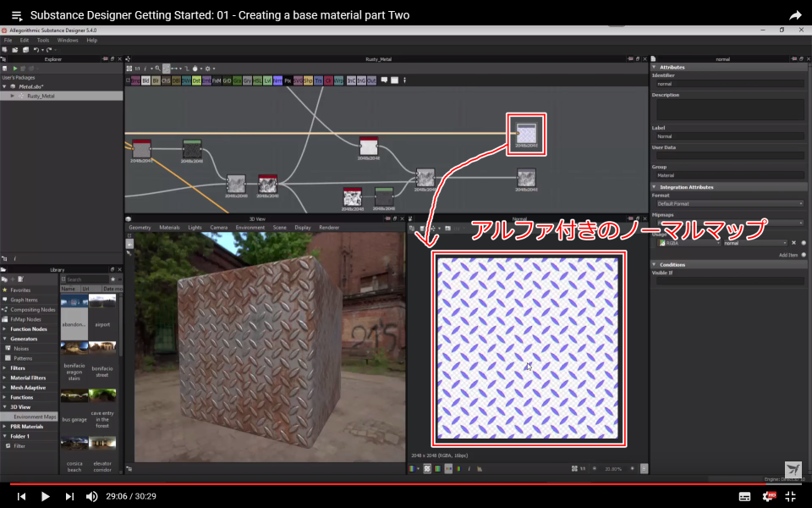Fit 2D view image to window

point(573,468)
